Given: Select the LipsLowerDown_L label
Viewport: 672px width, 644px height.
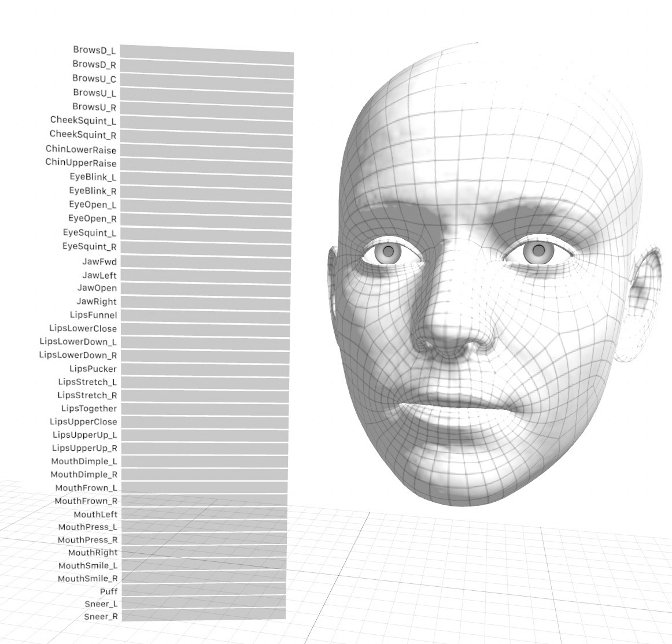Looking at the screenshot, I should tap(78, 342).
